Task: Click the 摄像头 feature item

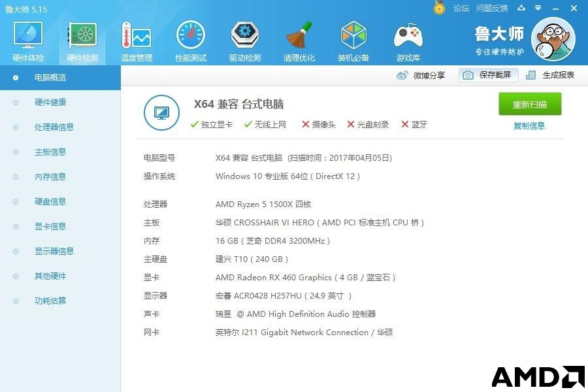Action: coord(319,125)
